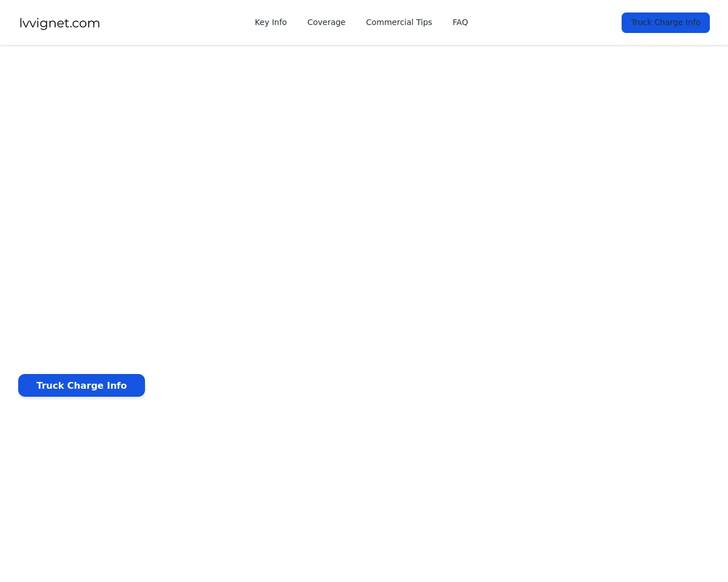Tap the top-right blue Truck Charge Info button

pyautogui.click(x=665, y=23)
